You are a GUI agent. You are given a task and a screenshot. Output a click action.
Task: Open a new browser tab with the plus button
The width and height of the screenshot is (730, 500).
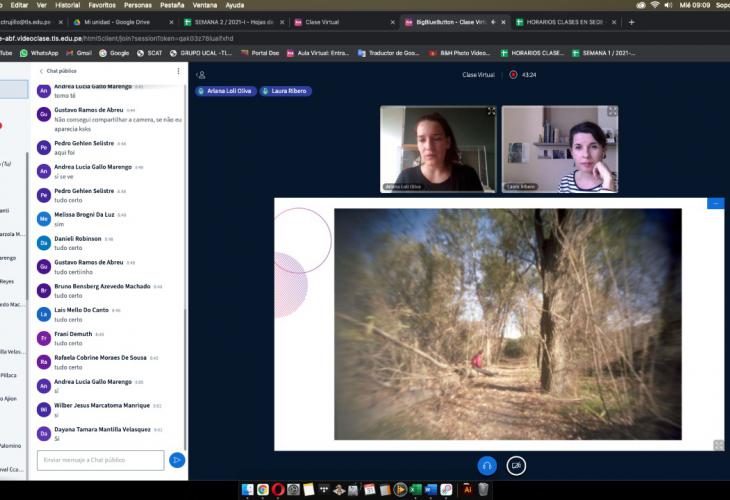click(x=631, y=22)
